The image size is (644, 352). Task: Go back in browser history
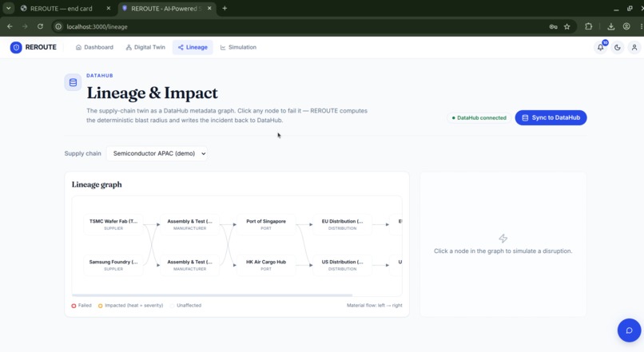coord(10,26)
